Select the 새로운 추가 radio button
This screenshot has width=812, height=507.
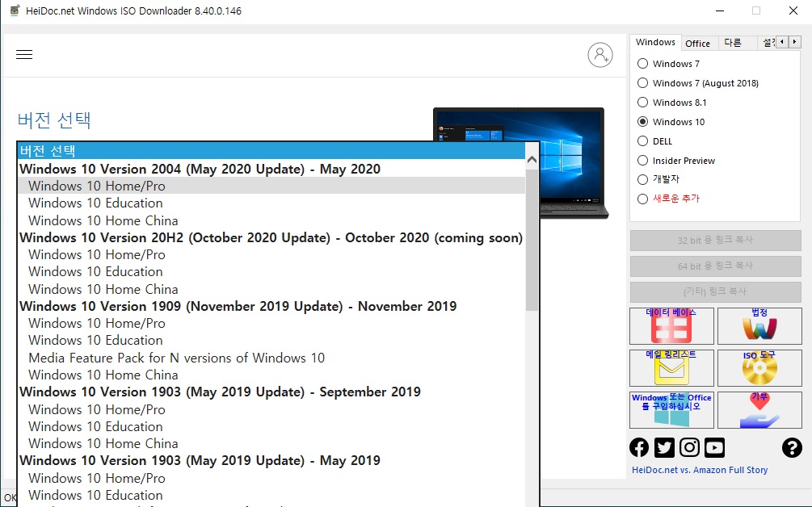[642, 199]
